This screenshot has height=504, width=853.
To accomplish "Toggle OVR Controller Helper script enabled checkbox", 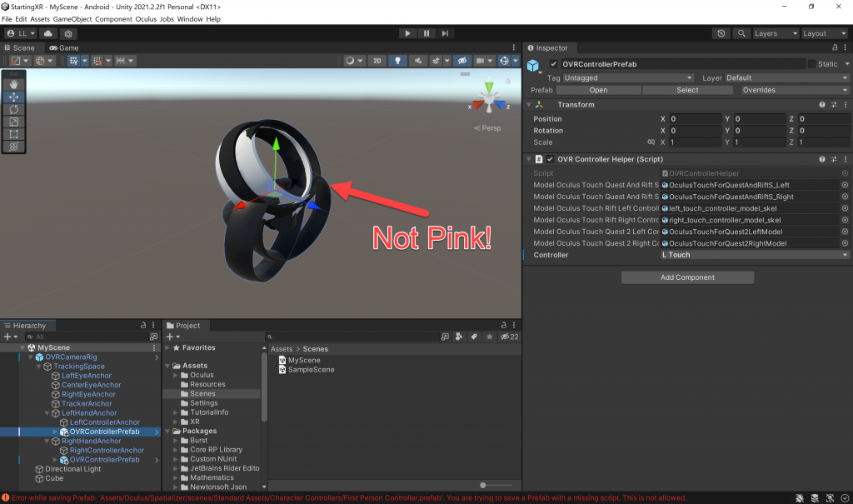I will tap(550, 159).
